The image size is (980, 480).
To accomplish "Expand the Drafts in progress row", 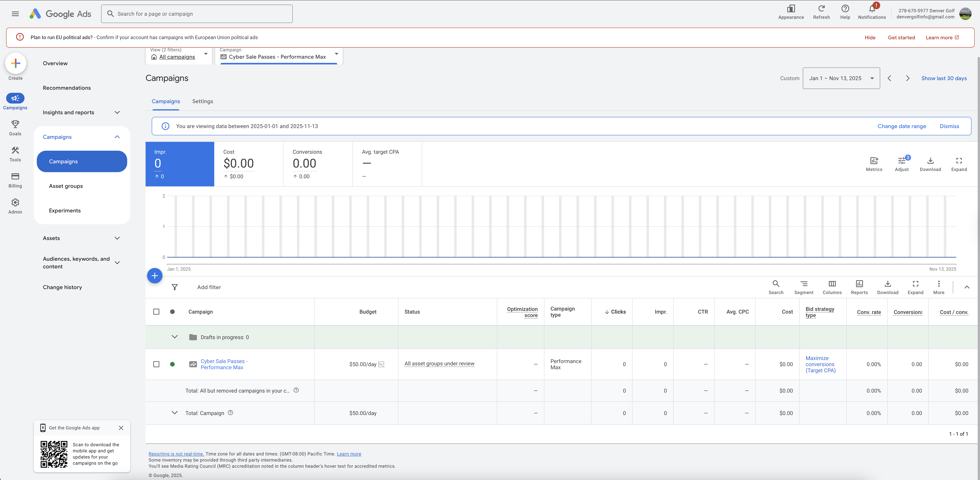I will click(175, 337).
